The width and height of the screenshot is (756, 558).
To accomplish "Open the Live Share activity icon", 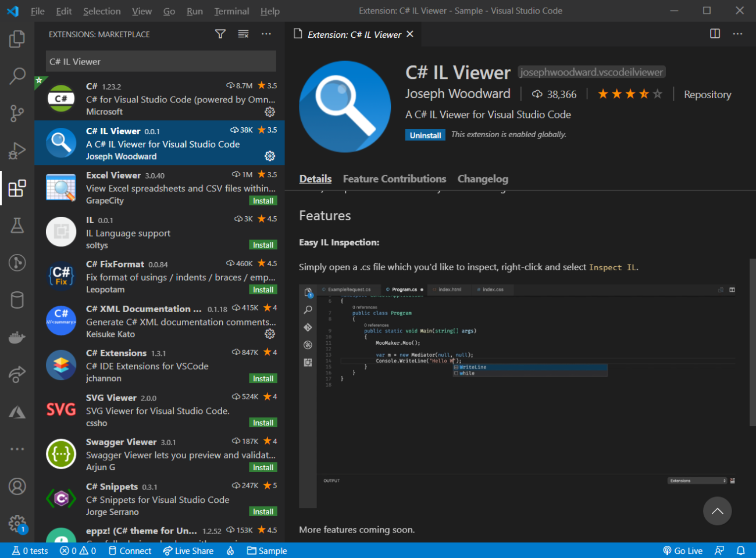I will click(17, 375).
